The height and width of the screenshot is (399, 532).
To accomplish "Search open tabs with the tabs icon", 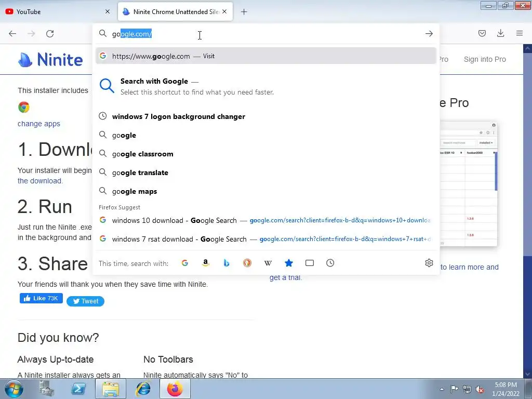I will click(310, 263).
